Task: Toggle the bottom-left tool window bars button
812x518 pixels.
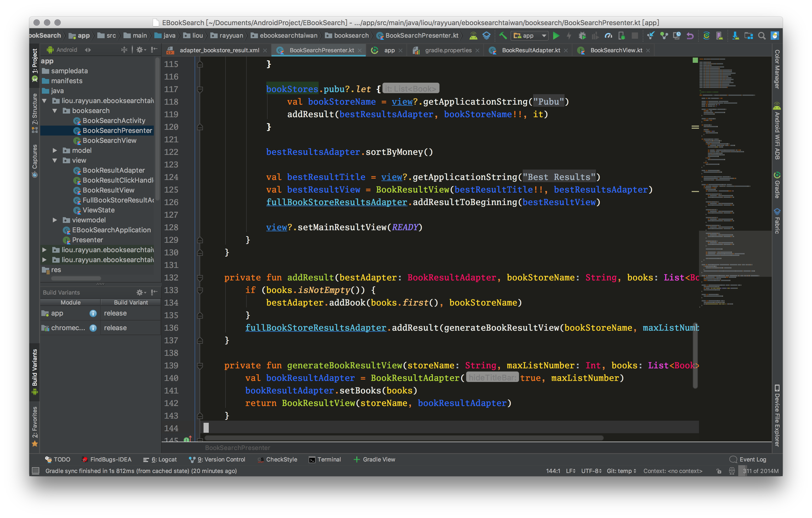Action: coord(35,471)
